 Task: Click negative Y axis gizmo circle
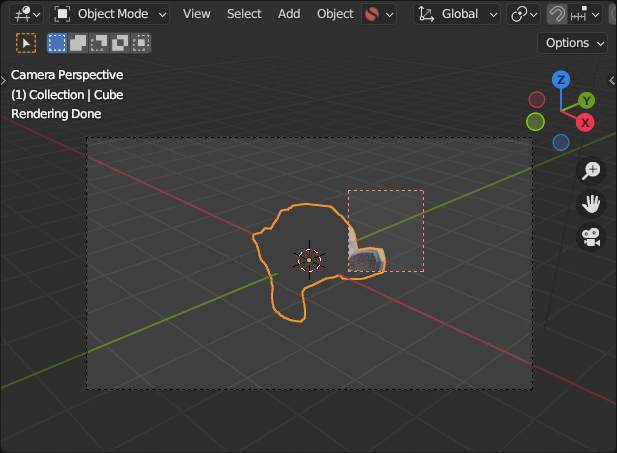pos(535,122)
